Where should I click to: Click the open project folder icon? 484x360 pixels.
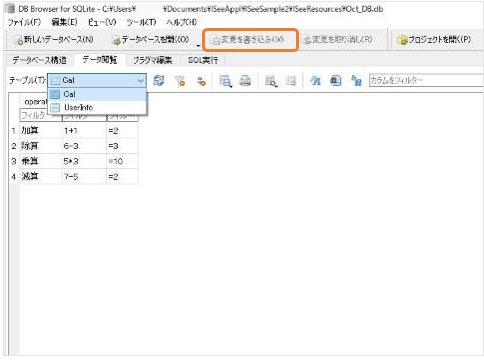[402, 40]
